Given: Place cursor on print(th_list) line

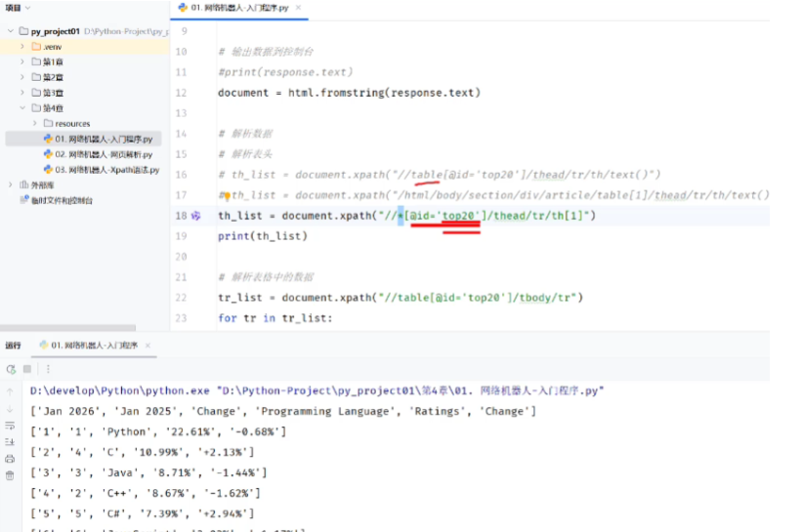Looking at the screenshot, I should click(263, 236).
